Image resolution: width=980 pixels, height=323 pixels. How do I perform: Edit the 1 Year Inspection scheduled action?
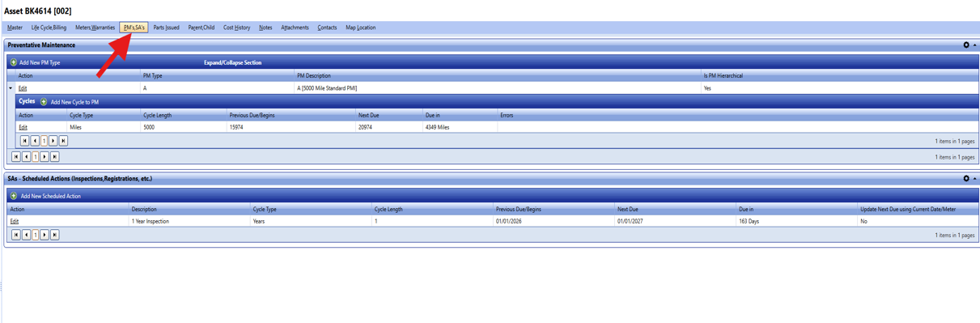pyautogui.click(x=15, y=221)
